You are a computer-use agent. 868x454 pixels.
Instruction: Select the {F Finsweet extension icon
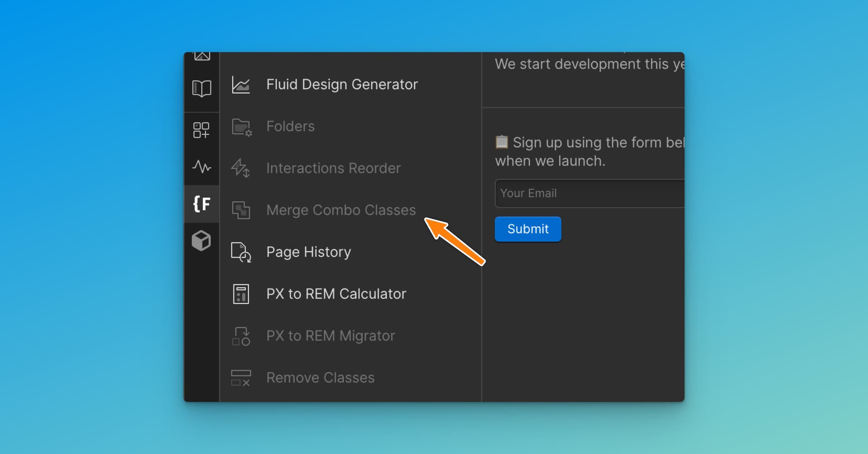202,204
